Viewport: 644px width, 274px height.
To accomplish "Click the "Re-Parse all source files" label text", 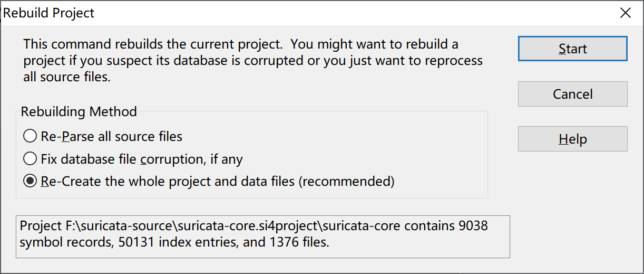I will point(112,137).
